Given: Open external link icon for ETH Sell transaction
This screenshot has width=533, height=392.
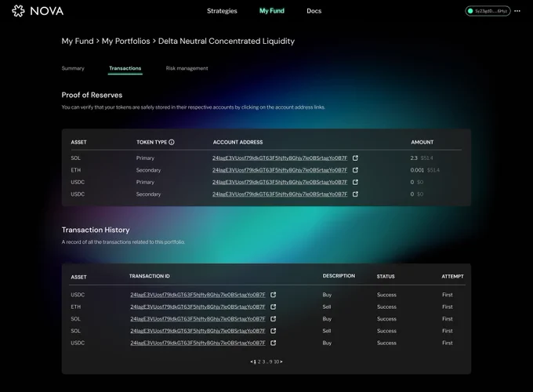Looking at the screenshot, I should pyautogui.click(x=273, y=307).
